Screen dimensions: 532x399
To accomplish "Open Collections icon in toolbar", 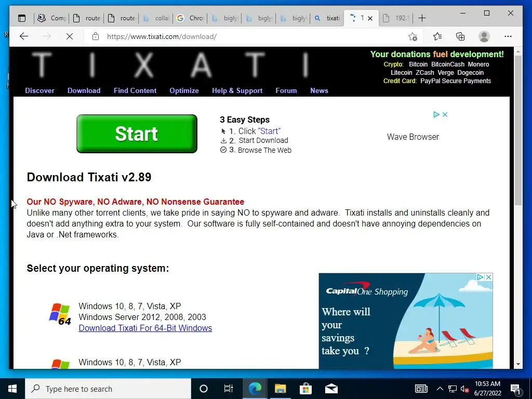I will coord(460,36).
